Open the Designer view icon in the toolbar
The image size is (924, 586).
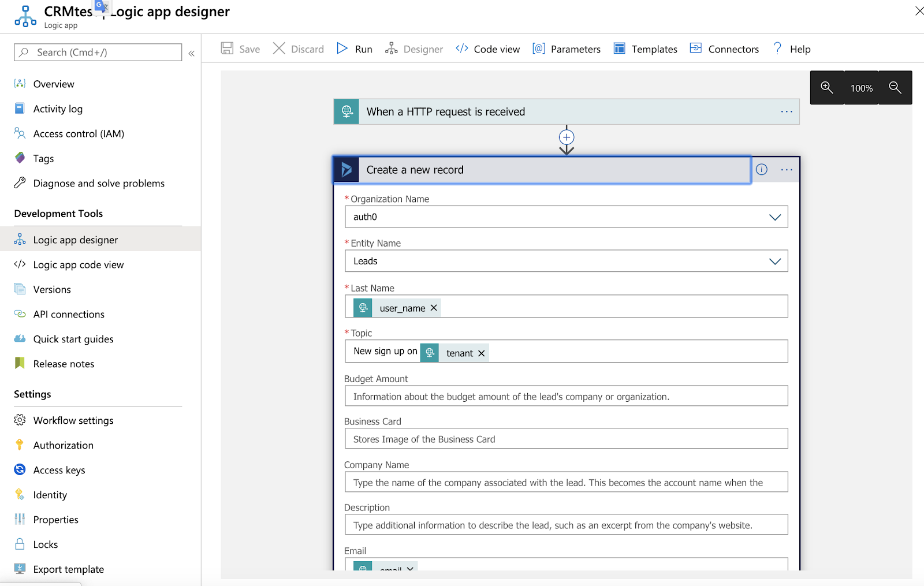392,48
